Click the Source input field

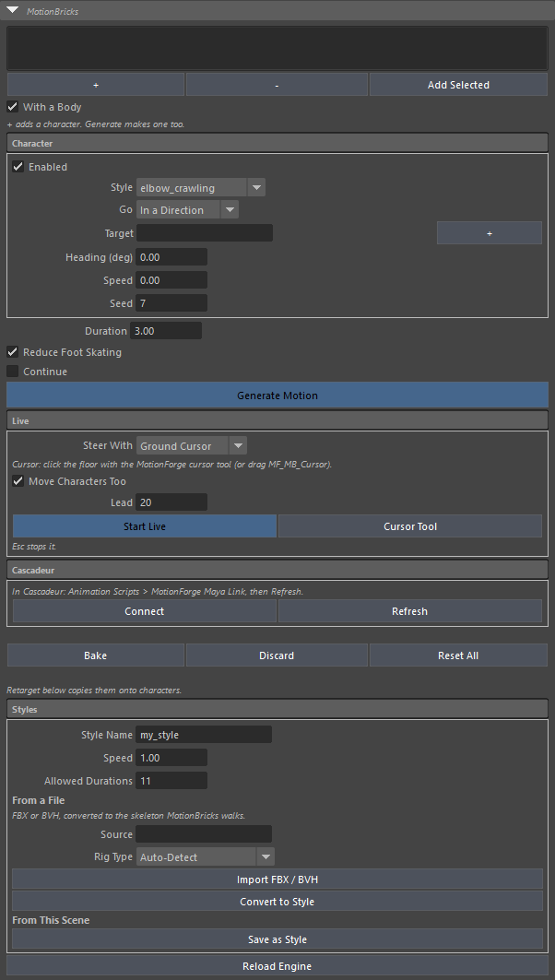tap(204, 834)
